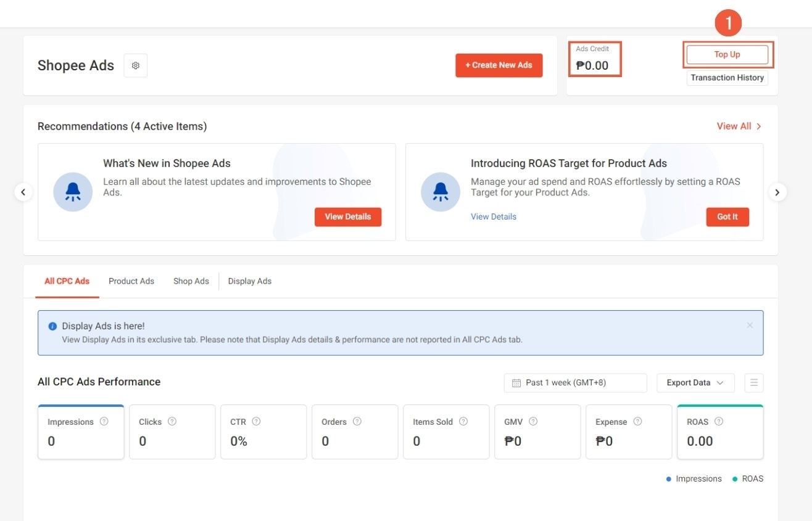This screenshot has width=812, height=521.
Task: Select the ROAS metric card
Action: click(x=720, y=432)
